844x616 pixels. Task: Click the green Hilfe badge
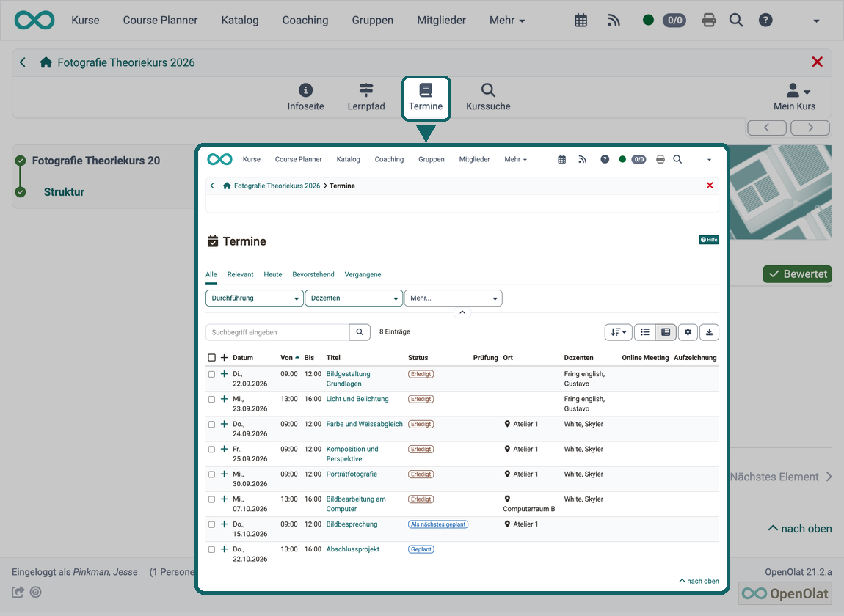709,239
